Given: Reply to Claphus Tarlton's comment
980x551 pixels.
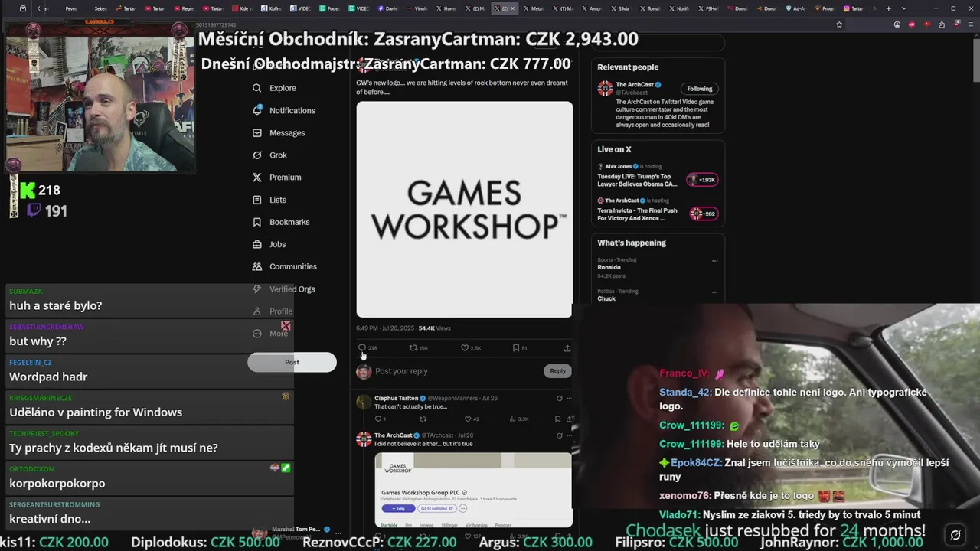Looking at the screenshot, I should (380, 419).
